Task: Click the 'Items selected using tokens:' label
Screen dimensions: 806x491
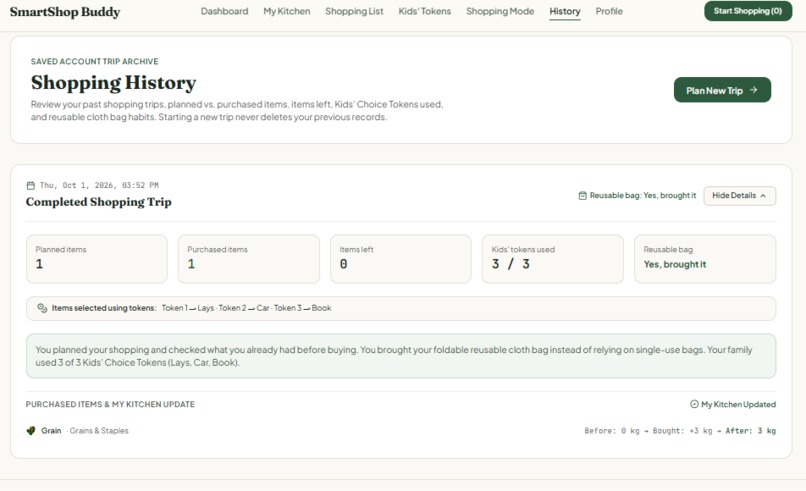Action: click(x=104, y=308)
